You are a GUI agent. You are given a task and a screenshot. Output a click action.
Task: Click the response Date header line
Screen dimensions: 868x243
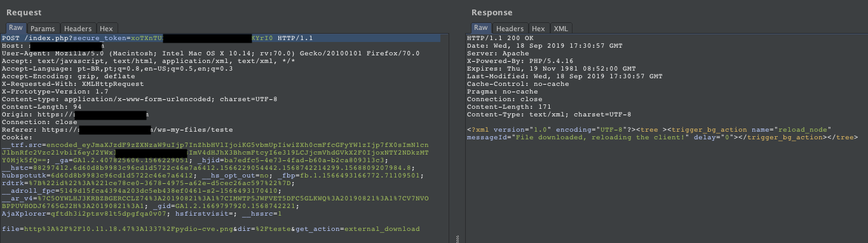[x=544, y=46]
